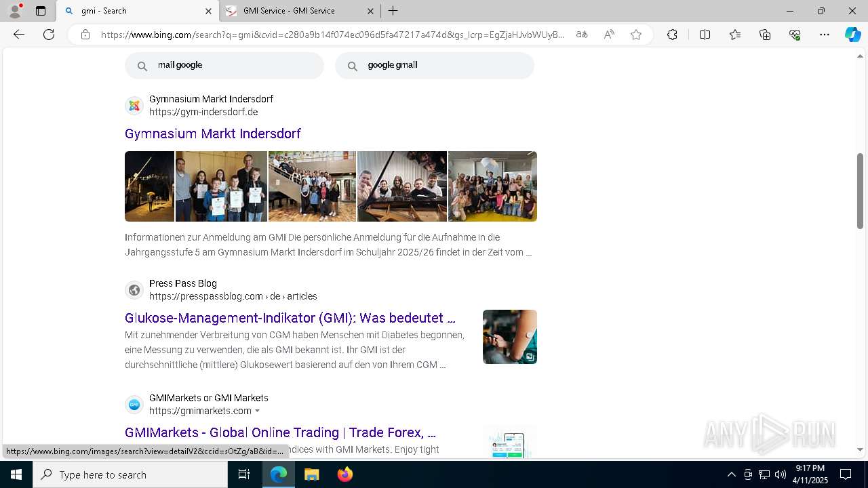Image resolution: width=868 pixels, height=488 pixels.
Task: Open Browser essentials heart icon
Action: click(x=795, y=35)
